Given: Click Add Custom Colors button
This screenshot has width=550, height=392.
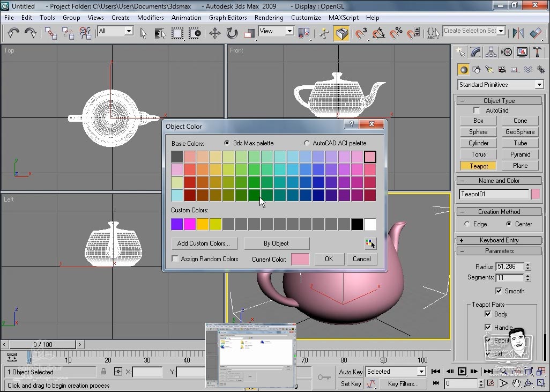Looking at the screenshot, I should (204, 243).
